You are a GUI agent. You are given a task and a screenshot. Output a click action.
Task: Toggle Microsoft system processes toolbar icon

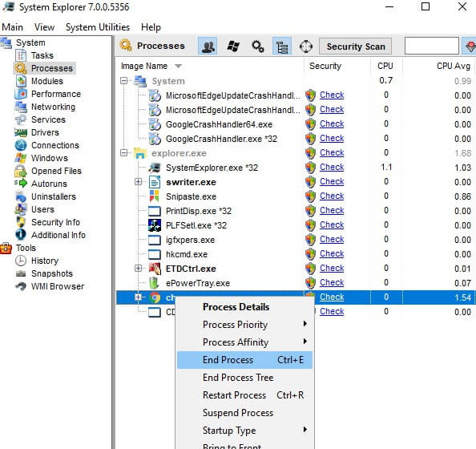233,47
